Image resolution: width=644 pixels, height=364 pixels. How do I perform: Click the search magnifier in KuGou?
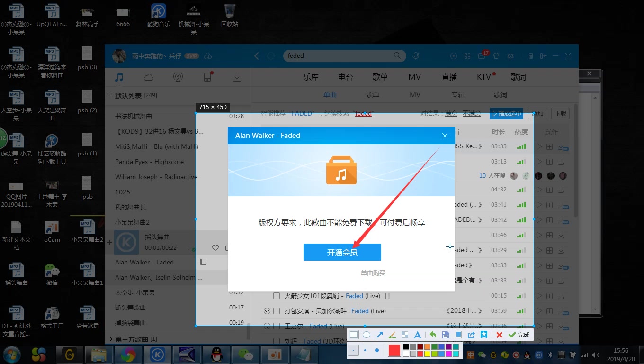tap(397, 55)
